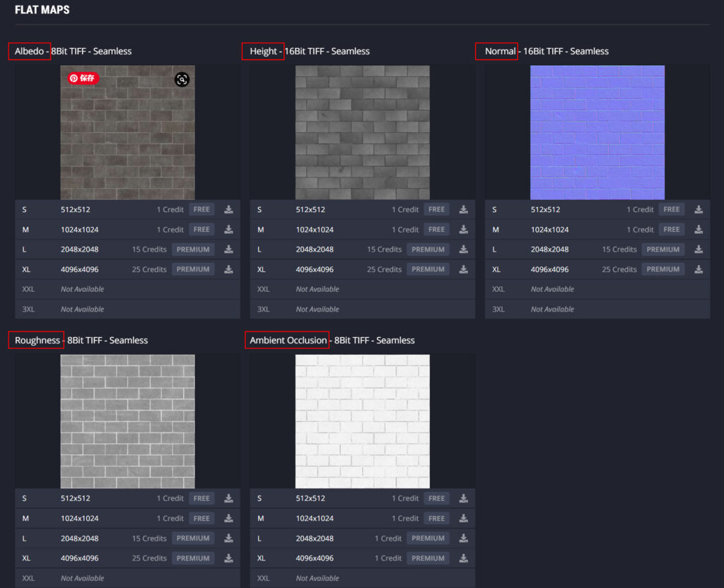The height and width of the screenshot is (588, 724).
Task: Click Albedo XXL Not Available row
Action: tap(127, 289)
